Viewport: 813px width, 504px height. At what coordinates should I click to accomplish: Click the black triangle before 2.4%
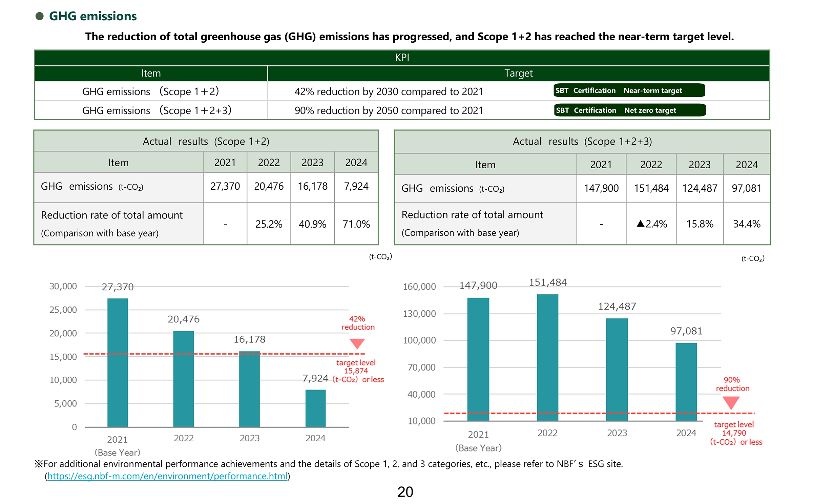640,224
